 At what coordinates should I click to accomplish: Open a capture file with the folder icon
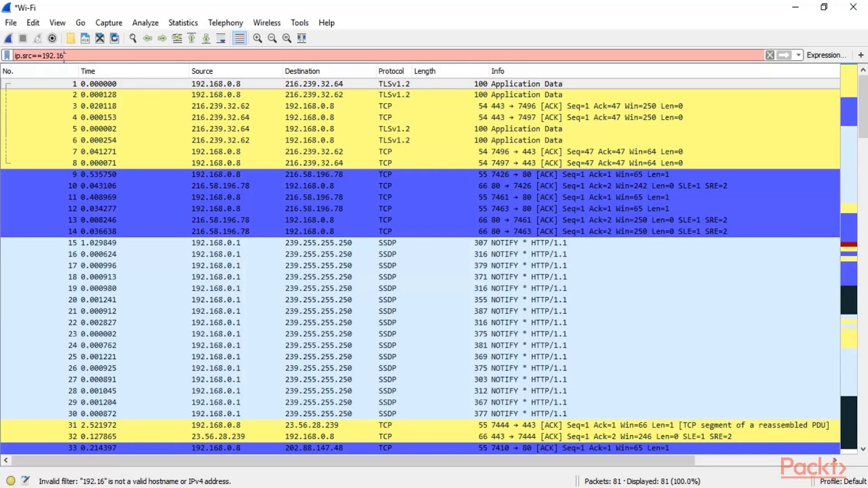coord(71,39)
